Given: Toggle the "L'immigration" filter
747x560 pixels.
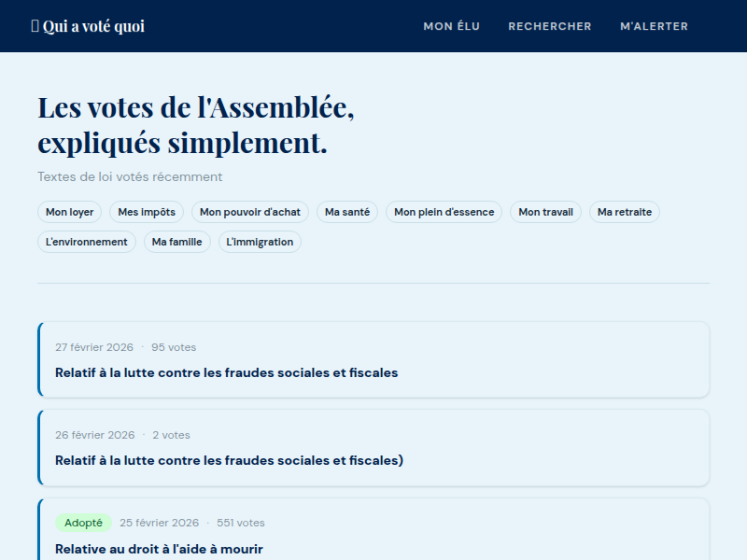Looking at the screenshot, I should tap(259, 242).
